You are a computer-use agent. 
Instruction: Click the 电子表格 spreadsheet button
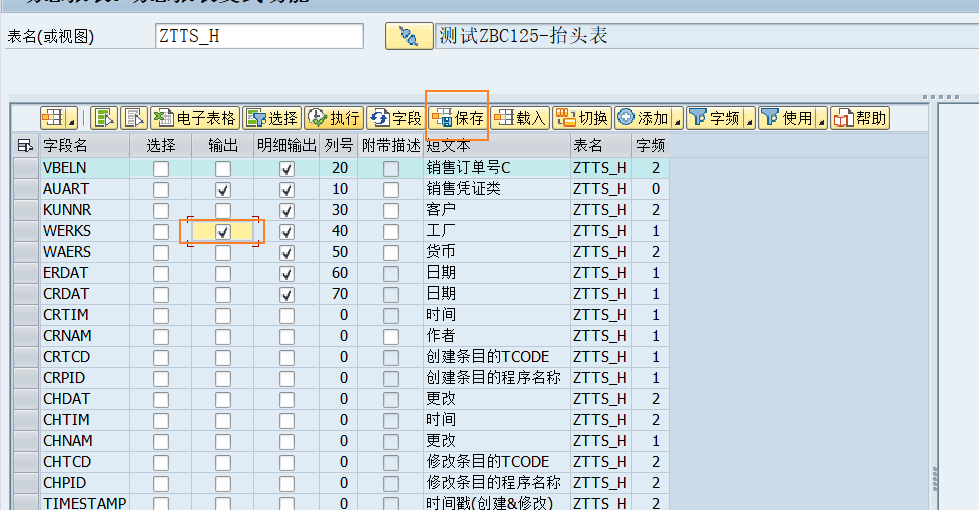pyautogui.click(x=195, y=118)
